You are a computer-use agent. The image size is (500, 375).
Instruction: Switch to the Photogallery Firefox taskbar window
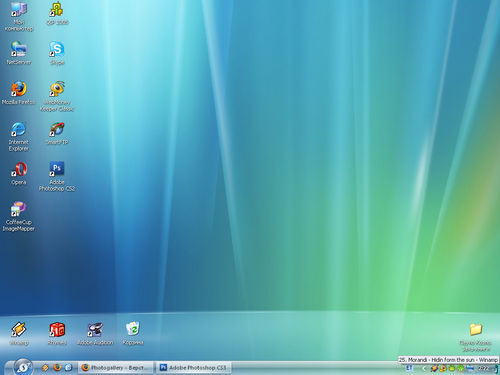click(x=116, y=368)
